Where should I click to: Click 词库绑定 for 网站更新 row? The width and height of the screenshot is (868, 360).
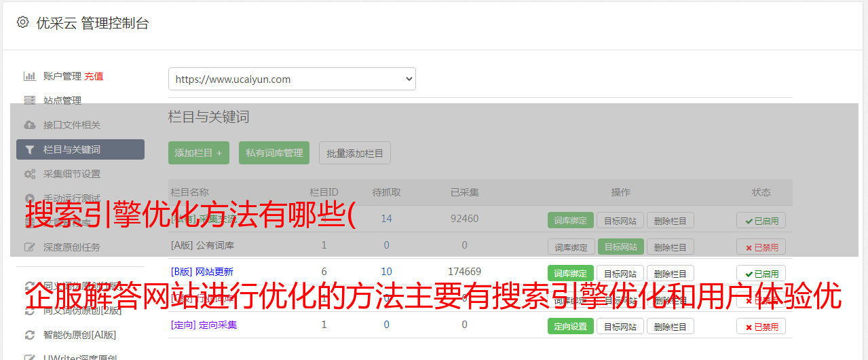pyautogui.click(x=571, y=273)
